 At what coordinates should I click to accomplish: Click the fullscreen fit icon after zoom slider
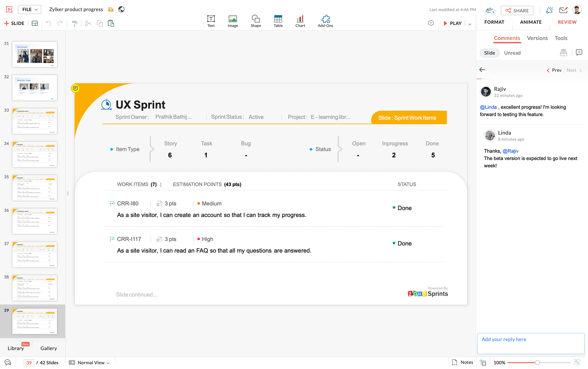tap(577, 362)
